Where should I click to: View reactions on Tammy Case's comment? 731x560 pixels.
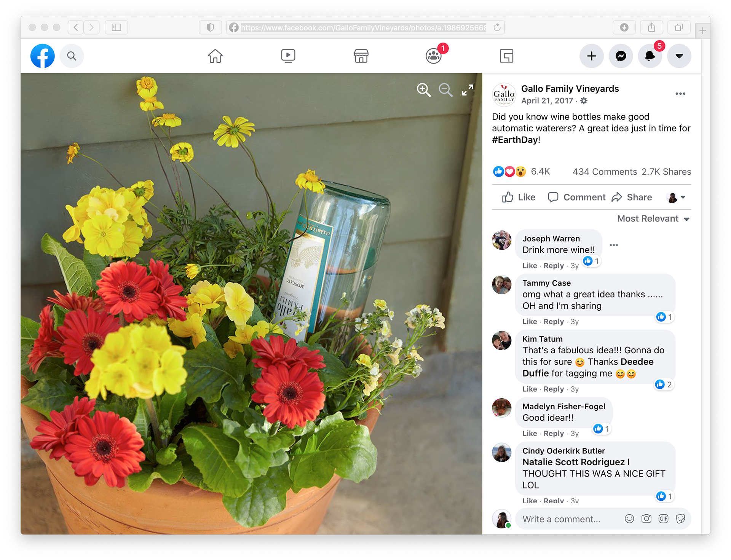click(x=665, y=317)
